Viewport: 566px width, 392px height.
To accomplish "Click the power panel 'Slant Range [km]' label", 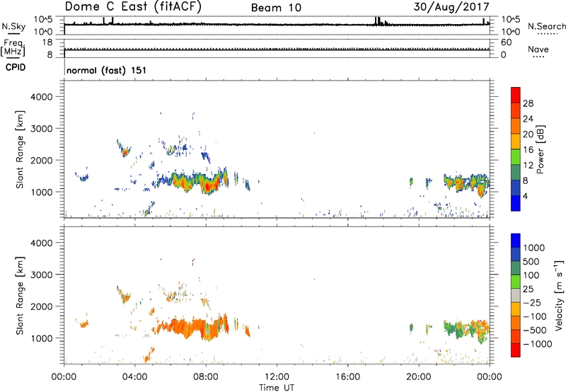I will [20, 149].
